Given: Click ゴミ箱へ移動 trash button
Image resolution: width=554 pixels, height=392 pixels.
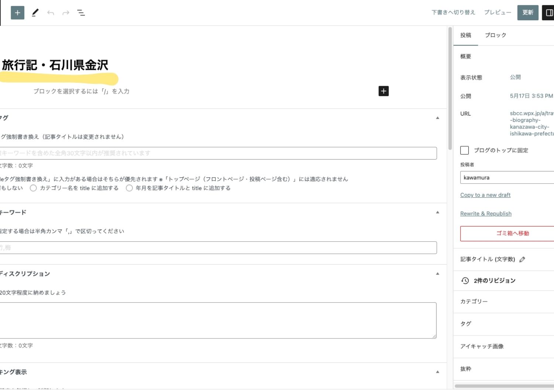Looking at the screenshot, I should coord(507,234).
